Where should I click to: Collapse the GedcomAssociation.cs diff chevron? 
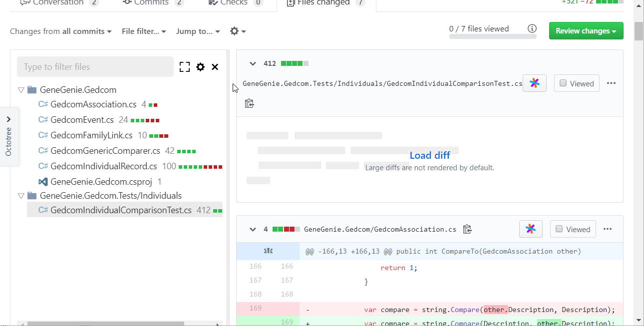click(x=253, y=229)
